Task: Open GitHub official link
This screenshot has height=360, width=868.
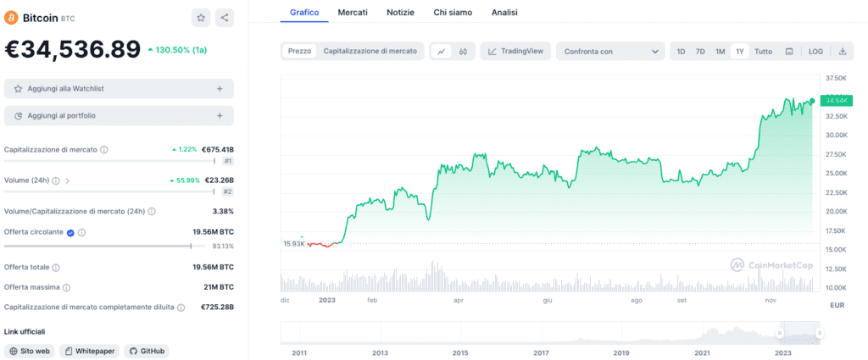Action: 147,352
